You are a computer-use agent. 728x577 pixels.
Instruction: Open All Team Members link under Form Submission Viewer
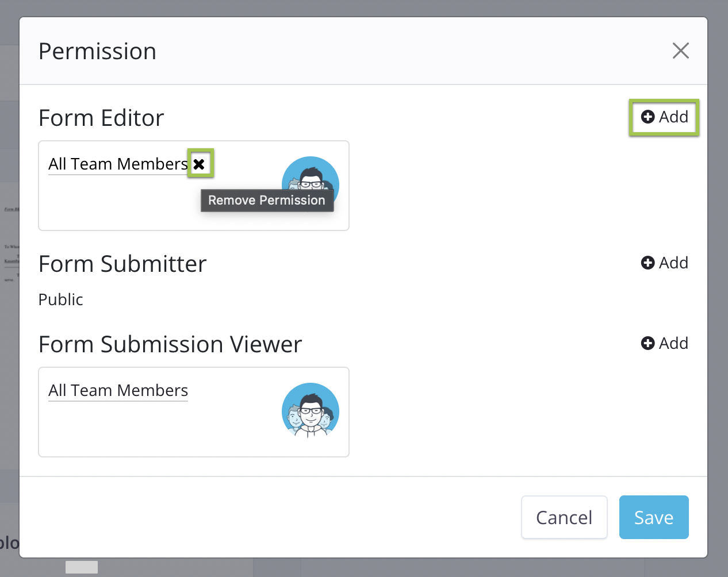click(118, 391)
